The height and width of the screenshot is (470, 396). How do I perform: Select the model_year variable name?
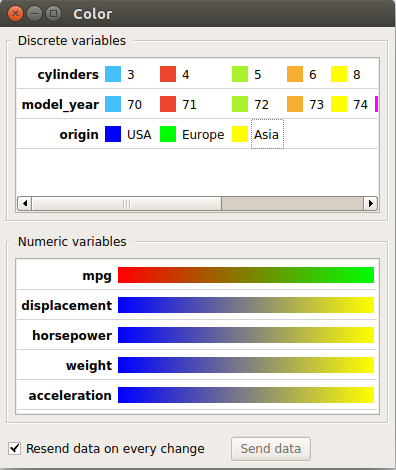[60, 105]
